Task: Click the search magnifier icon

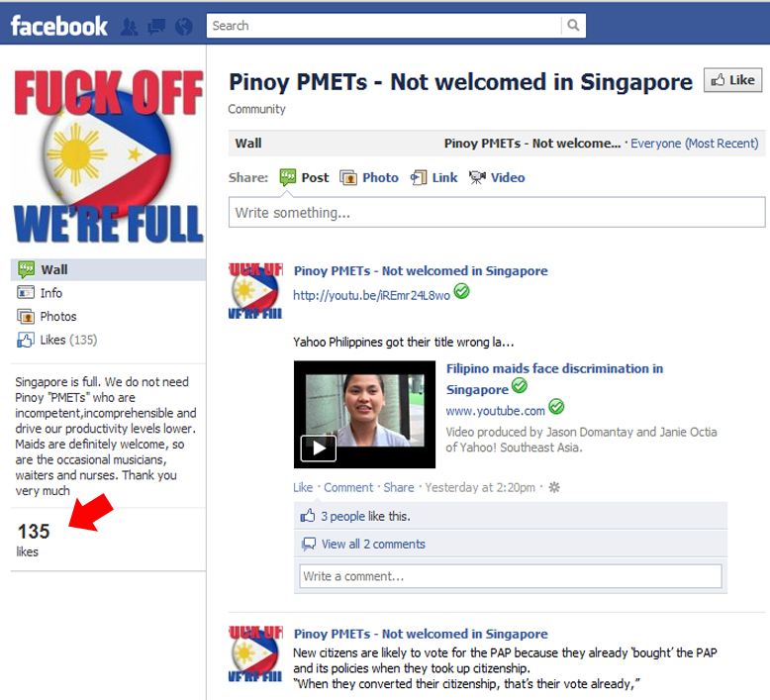Action: 573,25
